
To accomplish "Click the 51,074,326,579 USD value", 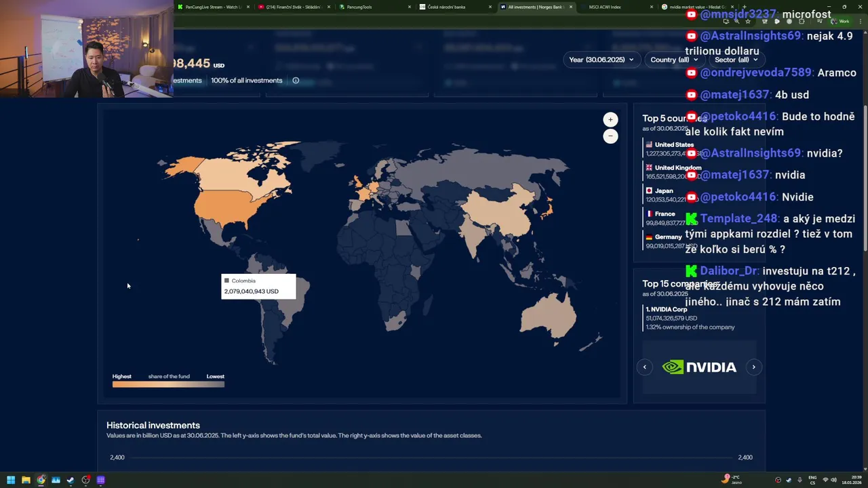I will [671, 319].
